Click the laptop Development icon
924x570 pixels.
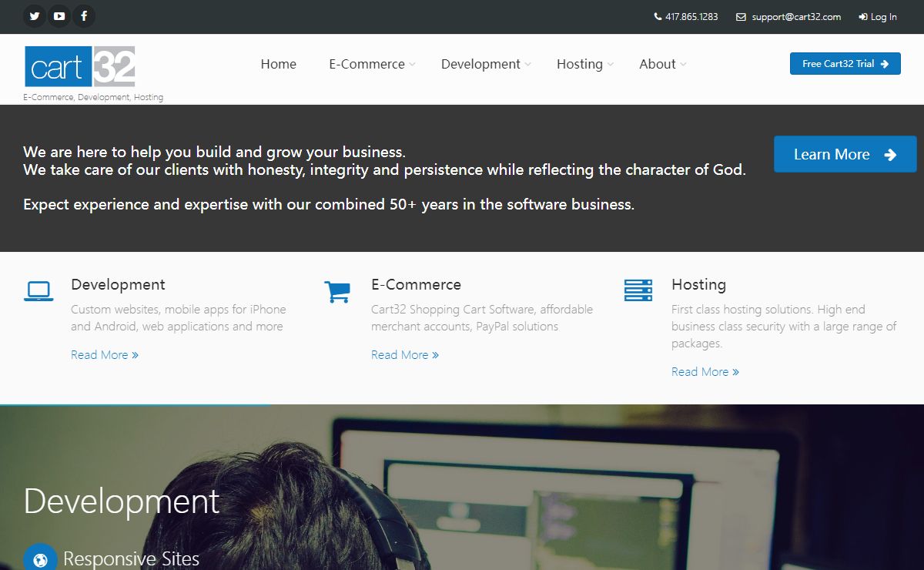tap(38, 291)
